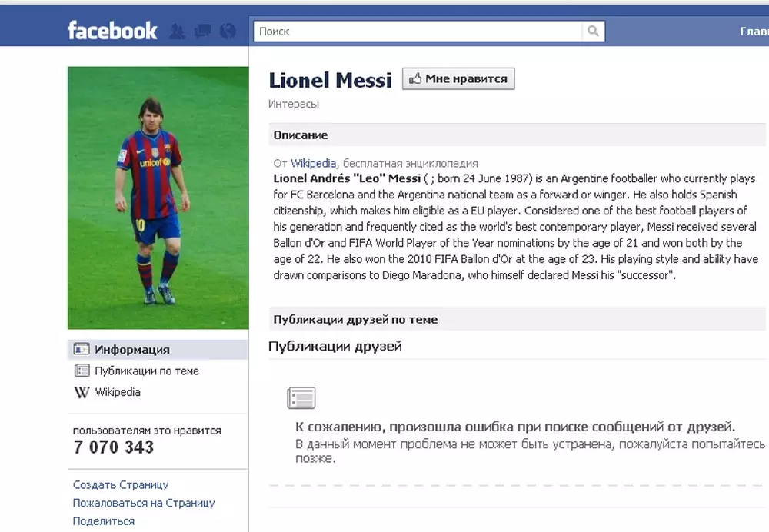Click the Wikipedia 'W' sidebar icon
Screen dimensions: 769x532
point(82,392)
